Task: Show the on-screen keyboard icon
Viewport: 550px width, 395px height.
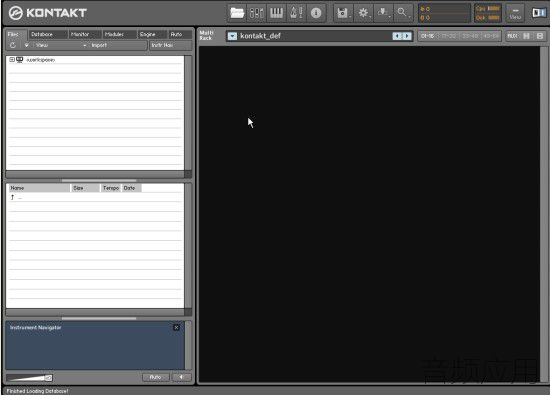Action: click(276, 13)
